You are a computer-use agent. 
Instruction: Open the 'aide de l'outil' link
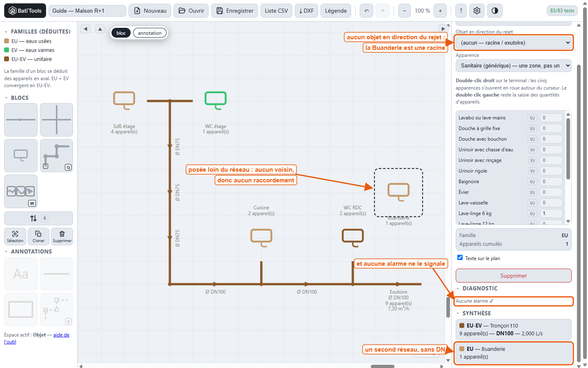tap(37, 338)
